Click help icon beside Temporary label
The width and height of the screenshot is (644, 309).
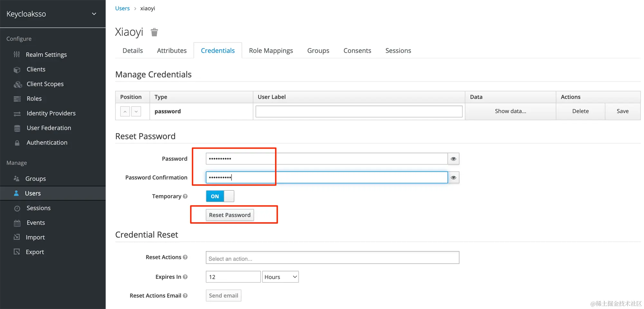pyautogui.click(x=185, y=196)
